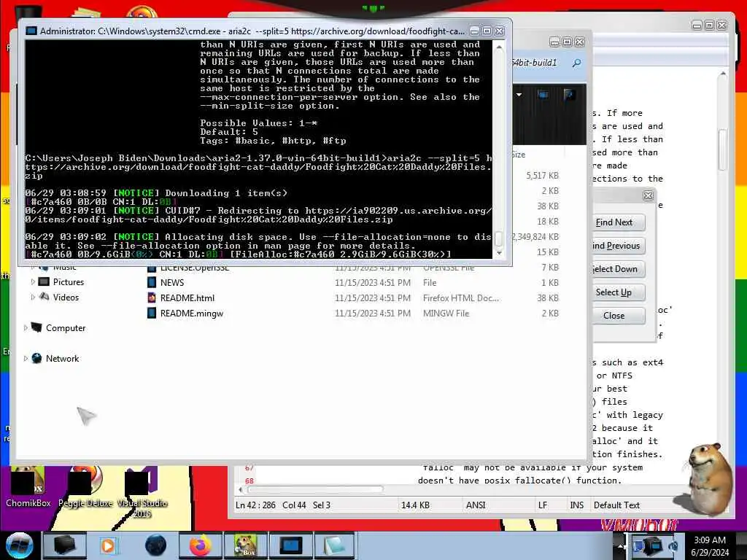
Task: Click the 'Default Text' language status field
Action: [x=616, y=505]
